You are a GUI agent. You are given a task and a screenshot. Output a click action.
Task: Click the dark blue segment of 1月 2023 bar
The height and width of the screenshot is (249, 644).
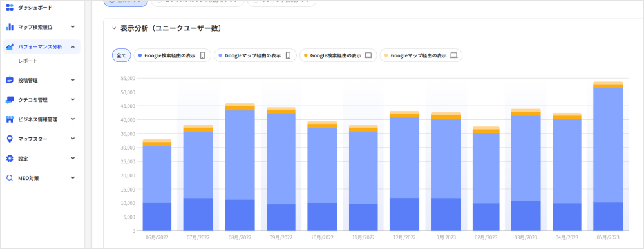pos(446,214)
